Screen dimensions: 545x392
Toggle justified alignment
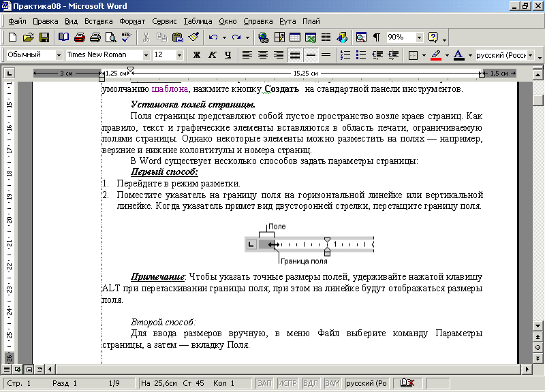(295, 55)
